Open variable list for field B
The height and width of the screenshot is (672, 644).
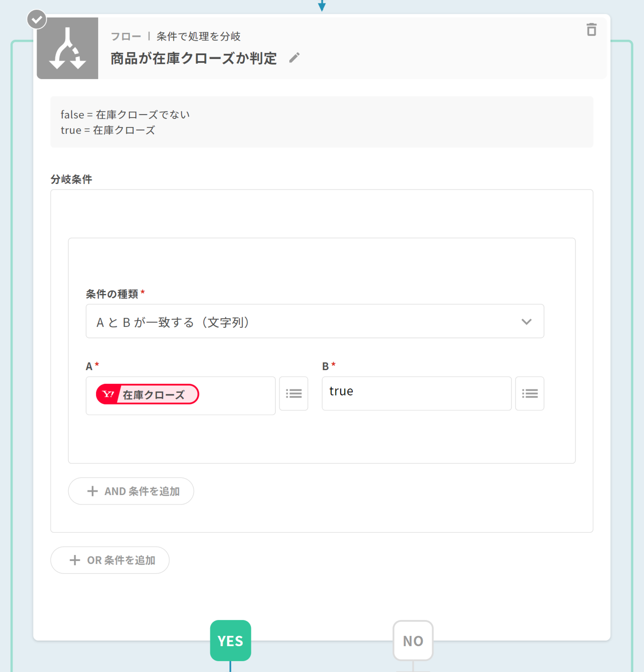[x=529, y=393]
